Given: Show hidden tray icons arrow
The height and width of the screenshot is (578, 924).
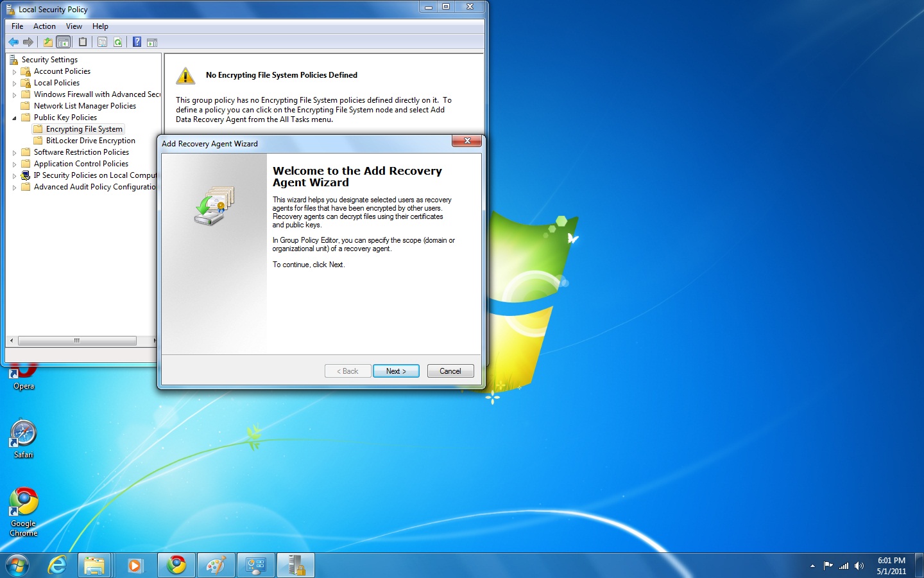Looking at the screenshot, I should tap(812, 566).
